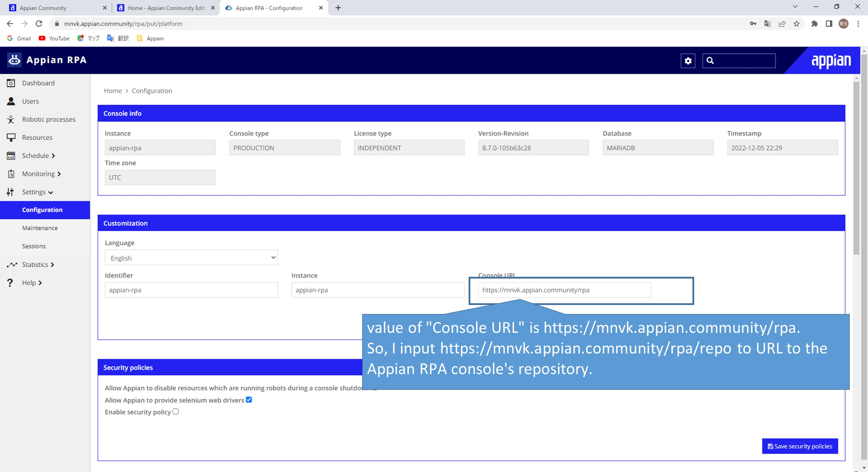Viewport: 868px width, 472px height.
Task: Open the Language dropdown set to English
Action: point(191,258)
